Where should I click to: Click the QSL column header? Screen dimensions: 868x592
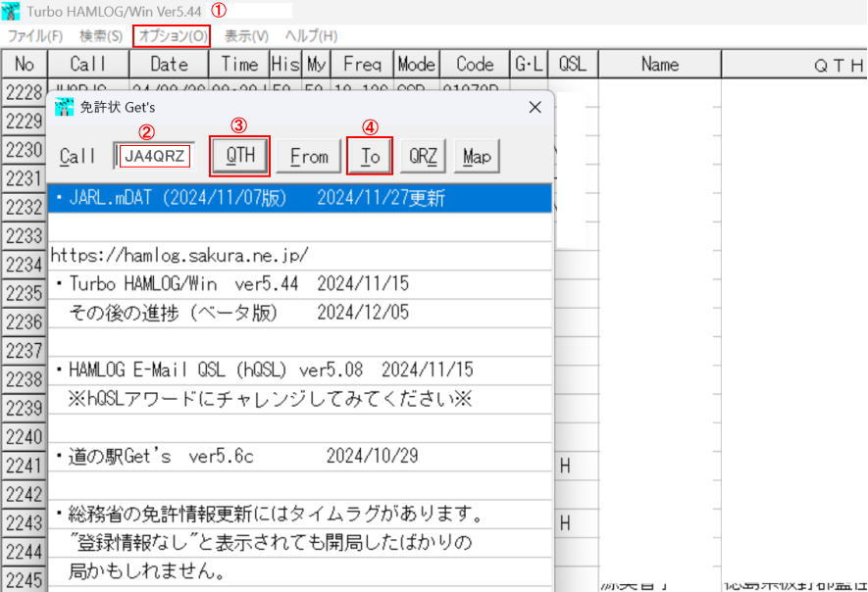point(573,64)
